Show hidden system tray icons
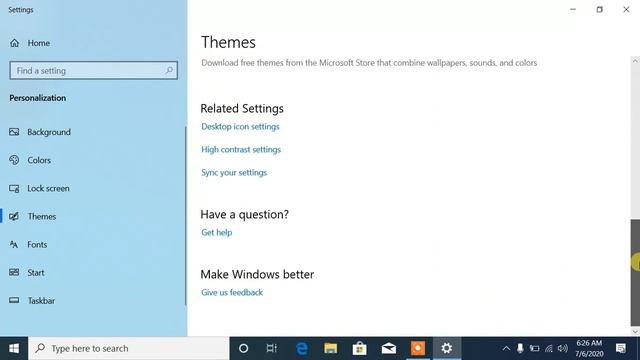Screen dimensions: 640x360 pos(506,348)
